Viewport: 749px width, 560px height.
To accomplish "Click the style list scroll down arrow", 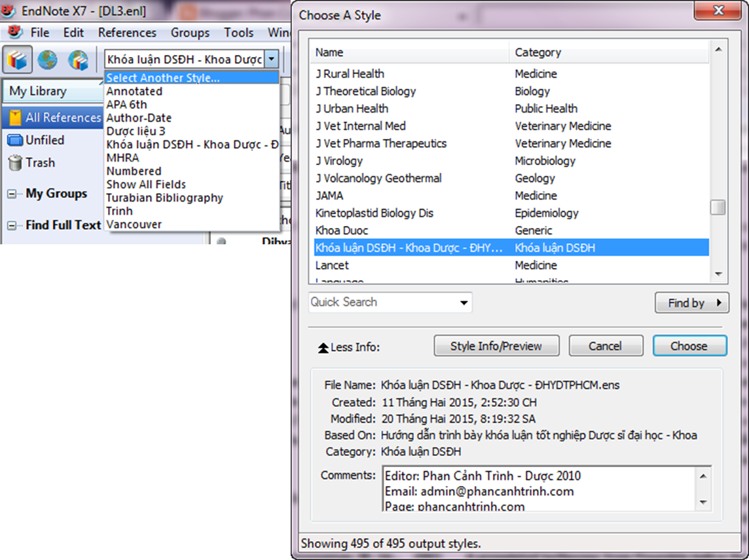I will [x=718, y=274].
